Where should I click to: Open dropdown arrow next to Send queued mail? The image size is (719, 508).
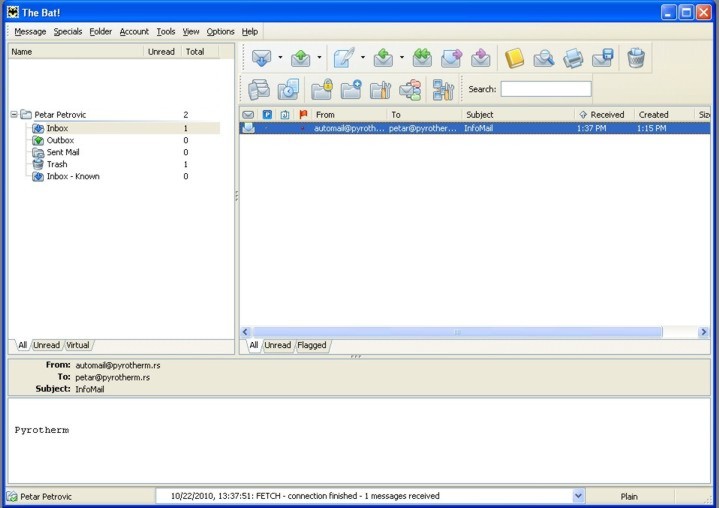319,58
